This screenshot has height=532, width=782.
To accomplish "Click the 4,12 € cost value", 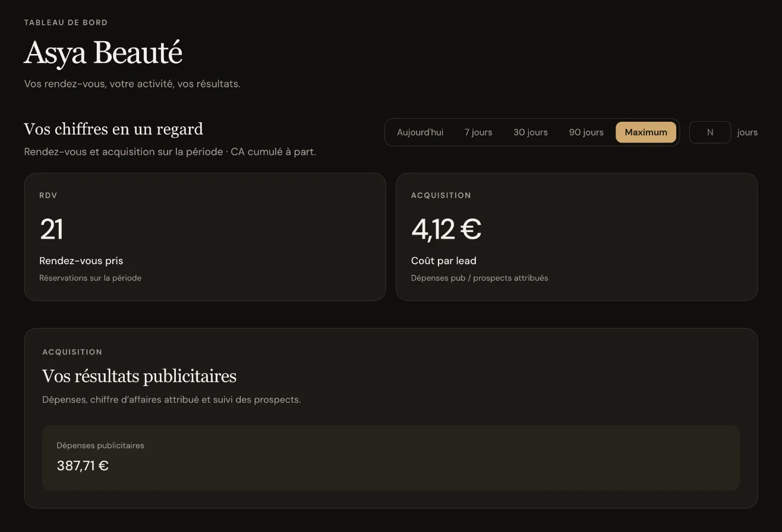I will coord(446,229).
